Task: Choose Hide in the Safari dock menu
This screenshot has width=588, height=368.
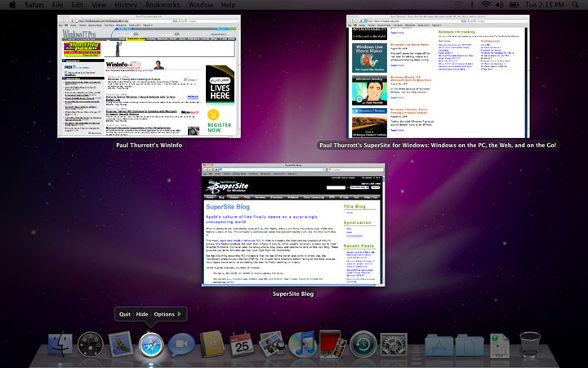Action: point(142,314)
